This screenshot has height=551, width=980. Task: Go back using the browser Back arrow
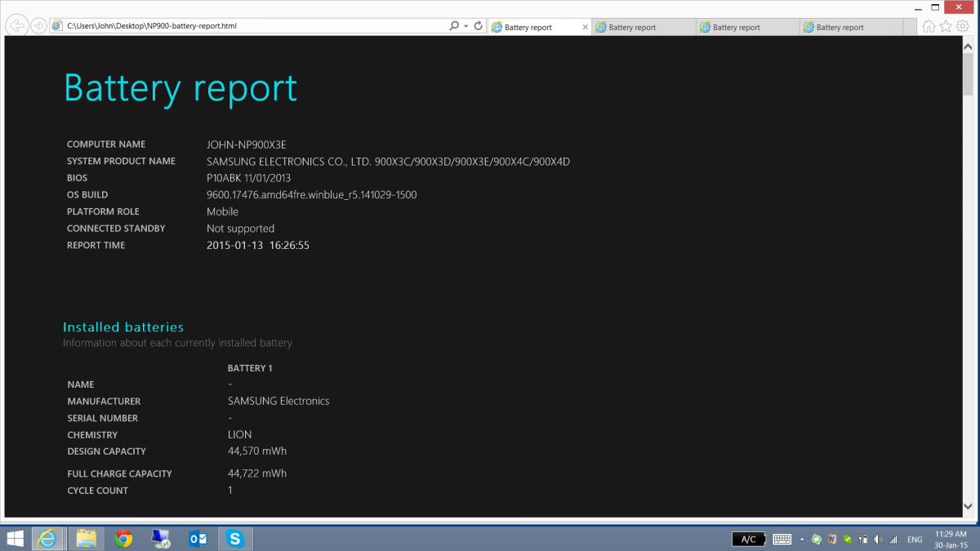pyautogui.click(x=16, y=25)
